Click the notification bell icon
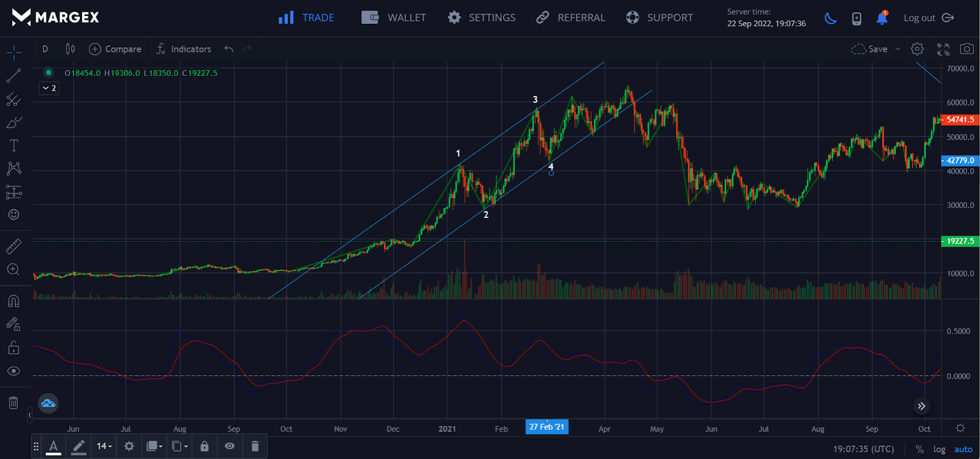 click(x=882, y=18)
